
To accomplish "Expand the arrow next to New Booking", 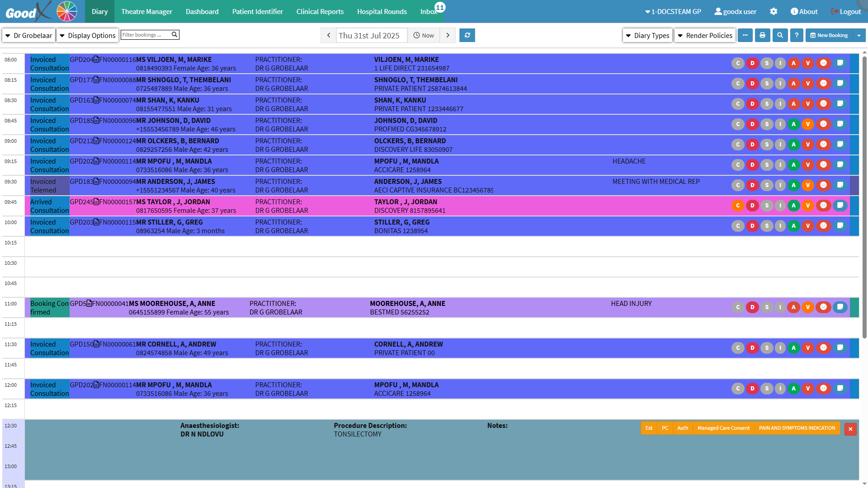I will click(859, 35).
